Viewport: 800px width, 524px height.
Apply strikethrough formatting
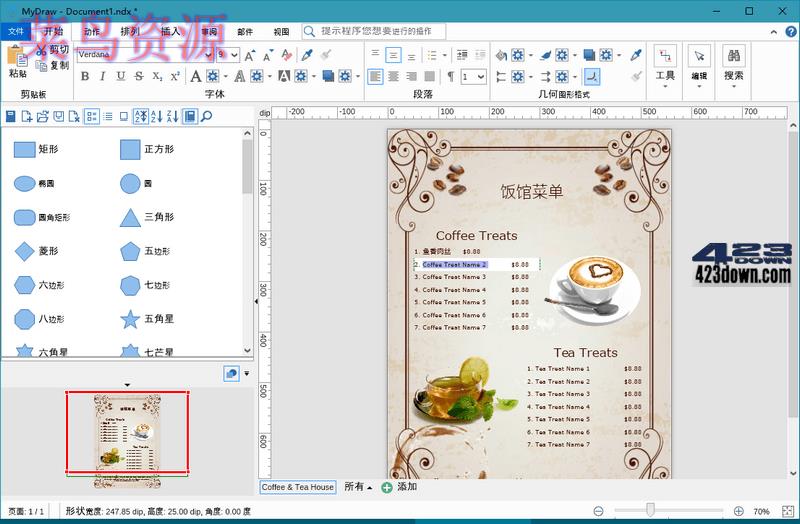click(139, 77)
